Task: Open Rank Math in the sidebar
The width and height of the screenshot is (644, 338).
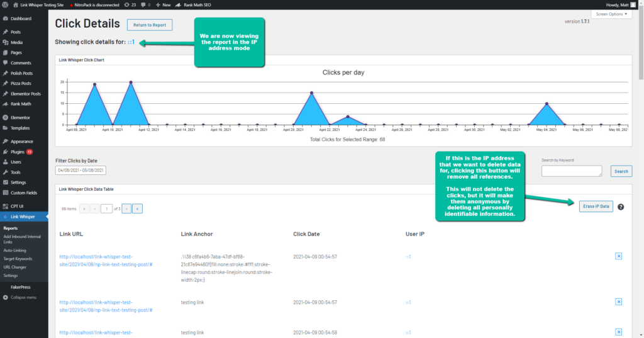Action: click(21, 104)
